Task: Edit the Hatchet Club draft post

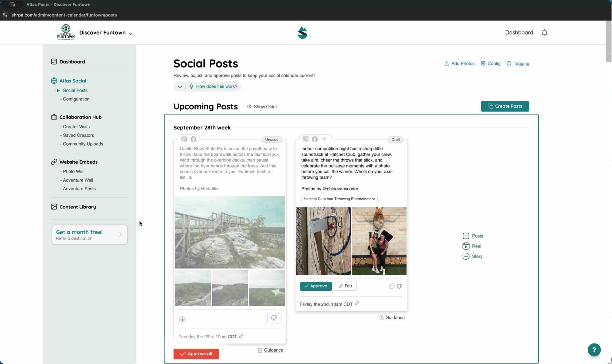Action: point(346,286)
